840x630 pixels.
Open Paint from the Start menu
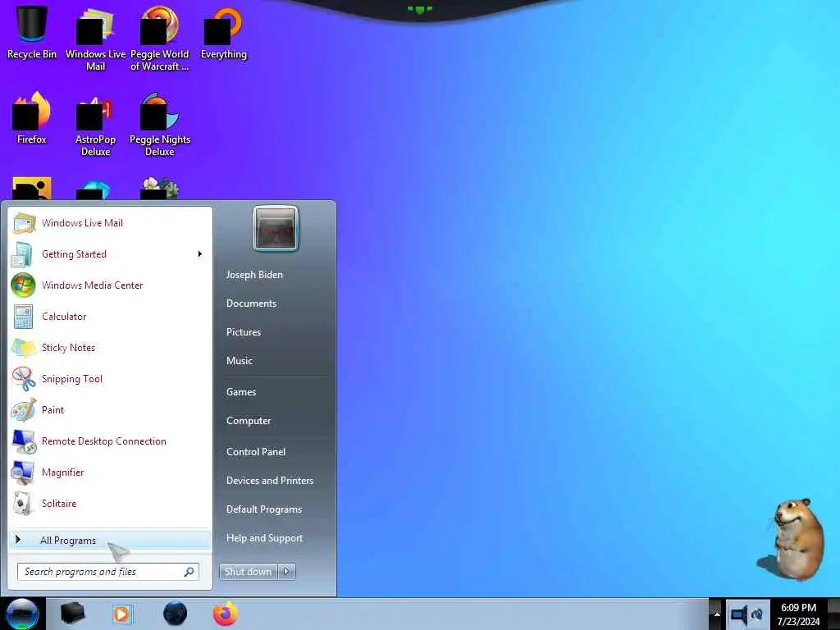tap(110, 410)
